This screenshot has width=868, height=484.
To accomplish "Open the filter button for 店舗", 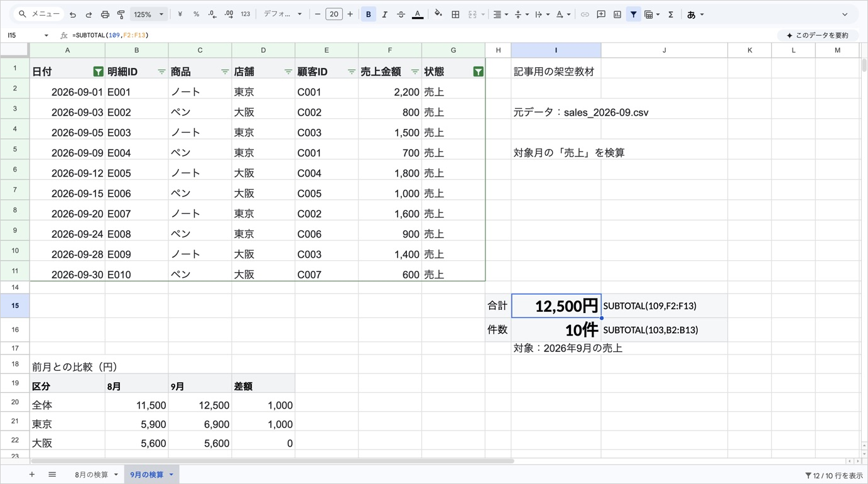I will 288,72.
